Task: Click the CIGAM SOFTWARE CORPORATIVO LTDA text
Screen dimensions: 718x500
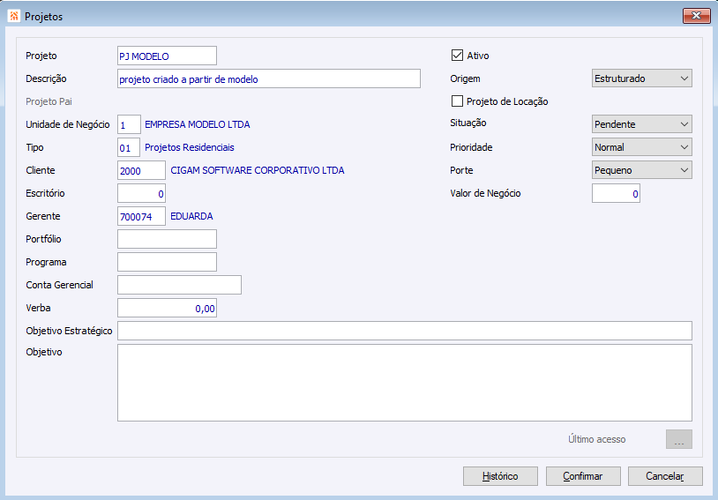Action: [x=257, y=170]
